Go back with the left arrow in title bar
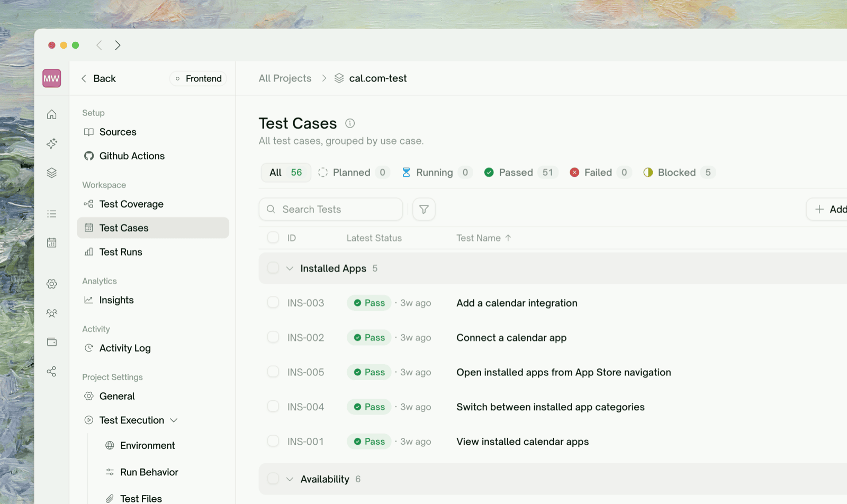 pyautogui.click(x=99, y=45)
